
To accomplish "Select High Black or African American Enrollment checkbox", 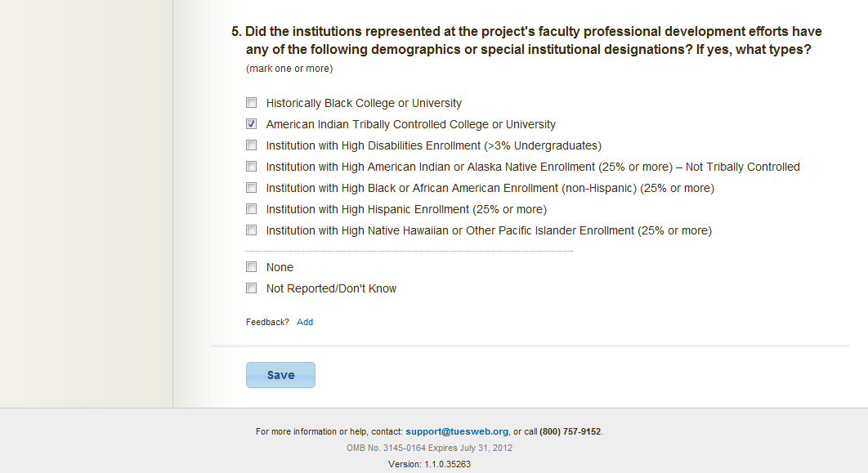I will click(x=251, y=188).
